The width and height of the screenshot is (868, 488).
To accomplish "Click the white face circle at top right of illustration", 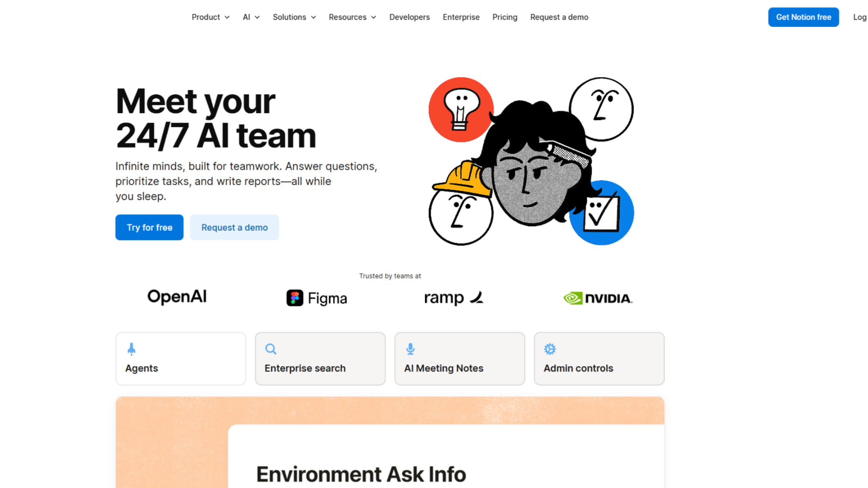I will [601, 109].
